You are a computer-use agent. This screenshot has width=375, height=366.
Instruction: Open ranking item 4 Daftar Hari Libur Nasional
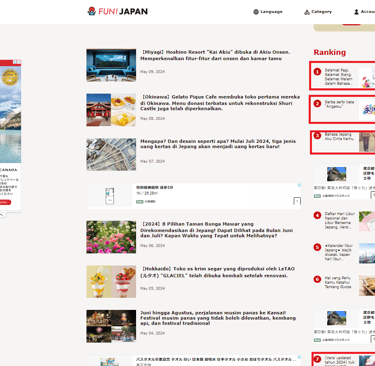(344, 221)
